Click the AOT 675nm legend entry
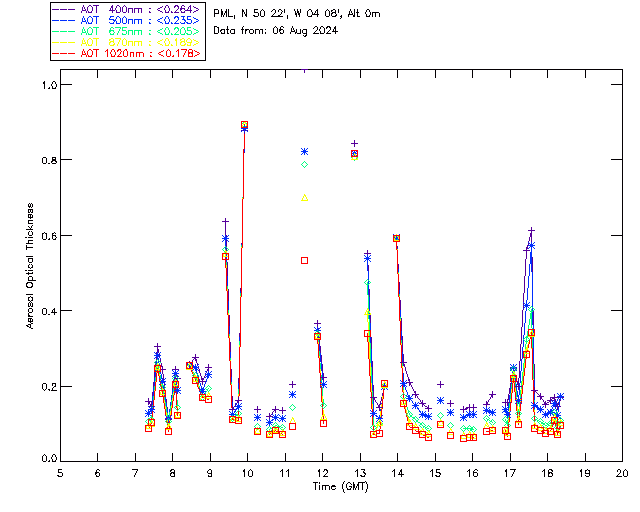This screenshot has height=512, width=640. pyautogui.click(x=126, y=31)
